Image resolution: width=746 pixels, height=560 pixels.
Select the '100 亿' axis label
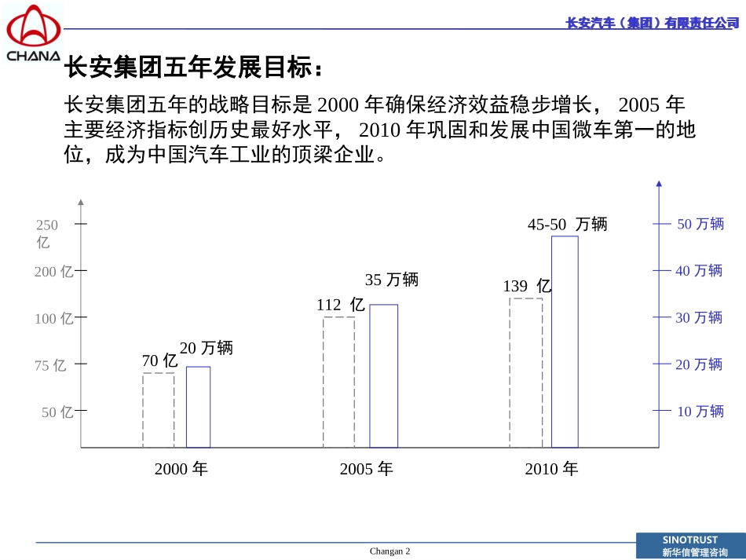tap(53, 318)
